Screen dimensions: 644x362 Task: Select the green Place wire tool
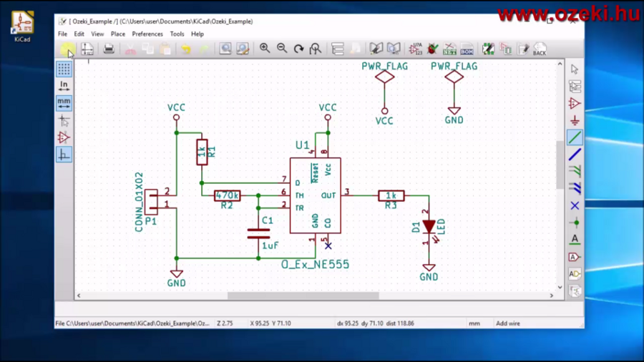(x=575, y=137)
